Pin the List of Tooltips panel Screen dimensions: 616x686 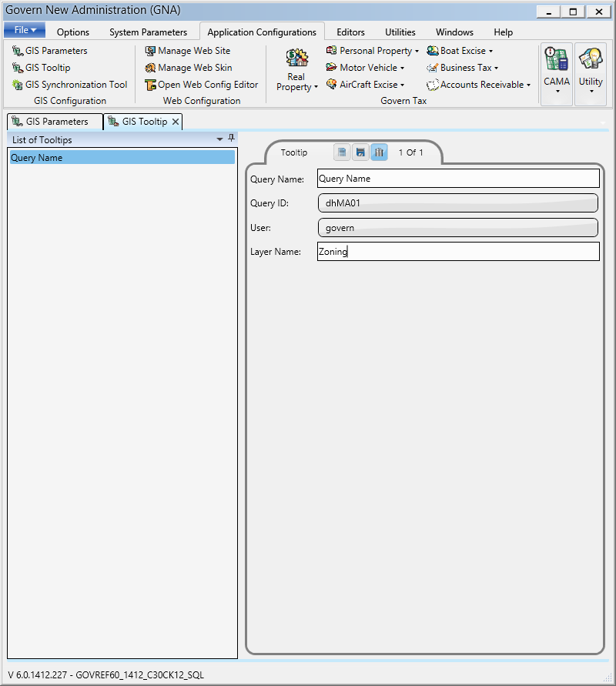coord(232,139)
